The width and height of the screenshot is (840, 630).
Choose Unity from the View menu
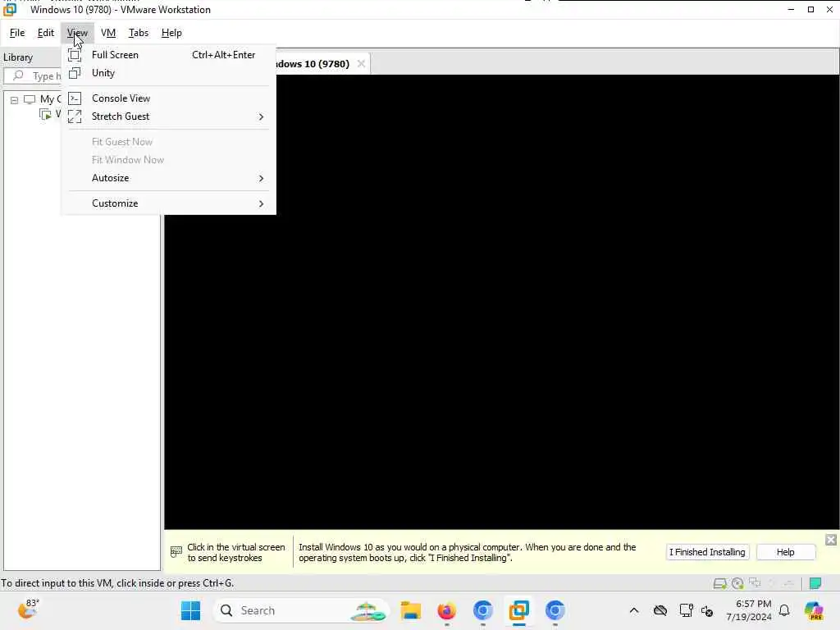click(168, 73)
